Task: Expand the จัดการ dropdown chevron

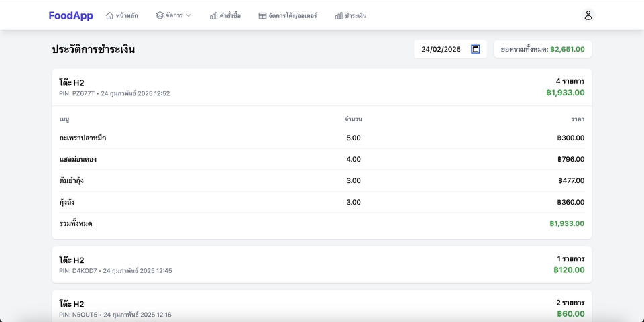Action: pos(188,15)
